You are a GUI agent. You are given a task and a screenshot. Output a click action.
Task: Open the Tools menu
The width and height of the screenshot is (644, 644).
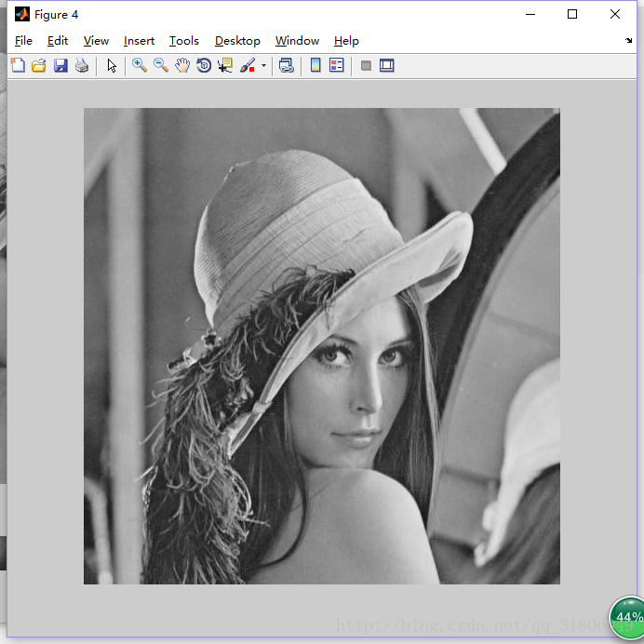point(184,41)
